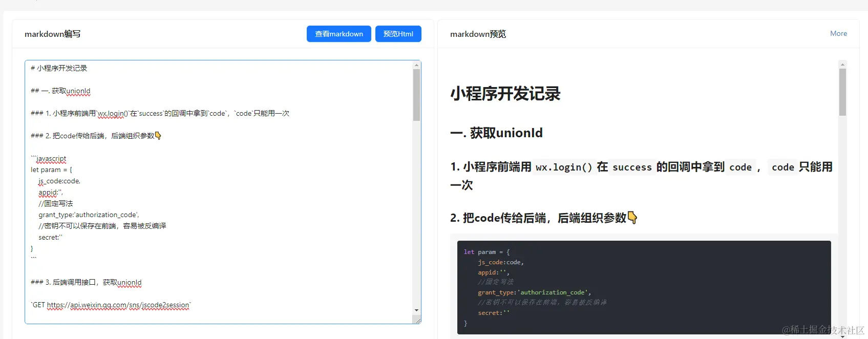Click the '# 小程序开发记录' line in editor

tap(59, 68)
